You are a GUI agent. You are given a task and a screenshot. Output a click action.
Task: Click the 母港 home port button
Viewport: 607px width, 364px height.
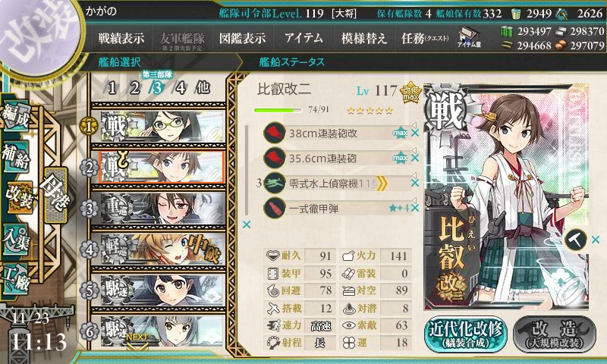56,195
